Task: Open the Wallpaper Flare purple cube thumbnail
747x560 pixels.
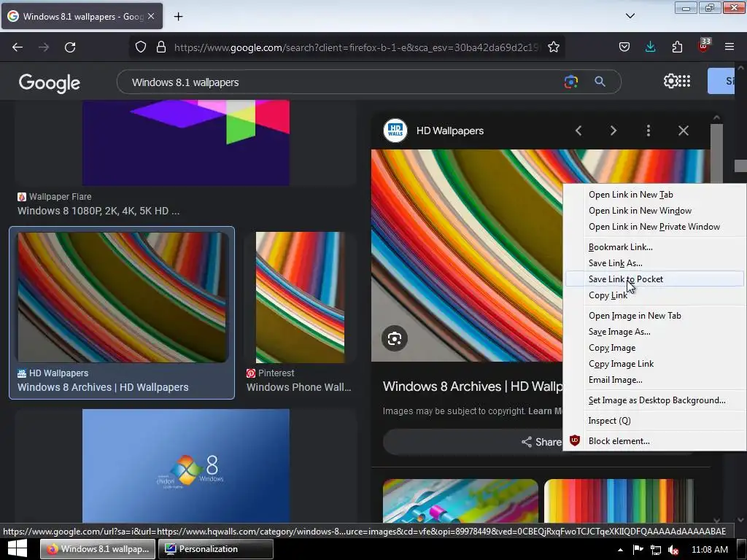Action: coord(186,142)
